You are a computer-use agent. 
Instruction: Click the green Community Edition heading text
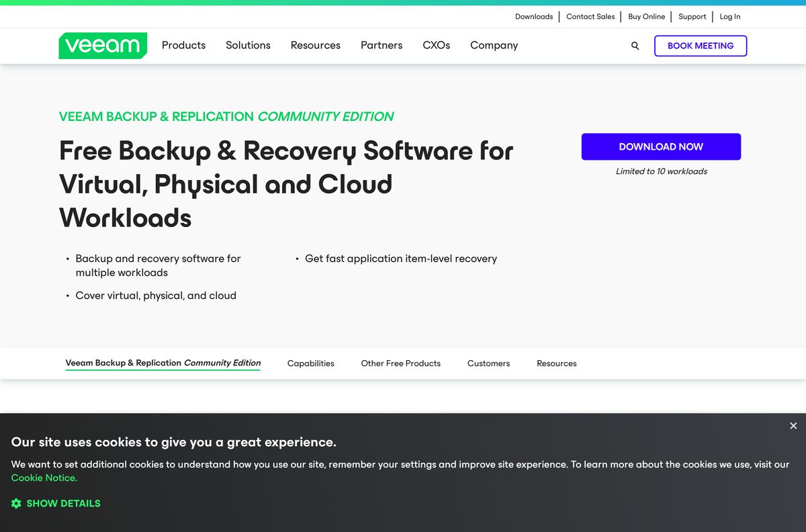click(226, 116)
